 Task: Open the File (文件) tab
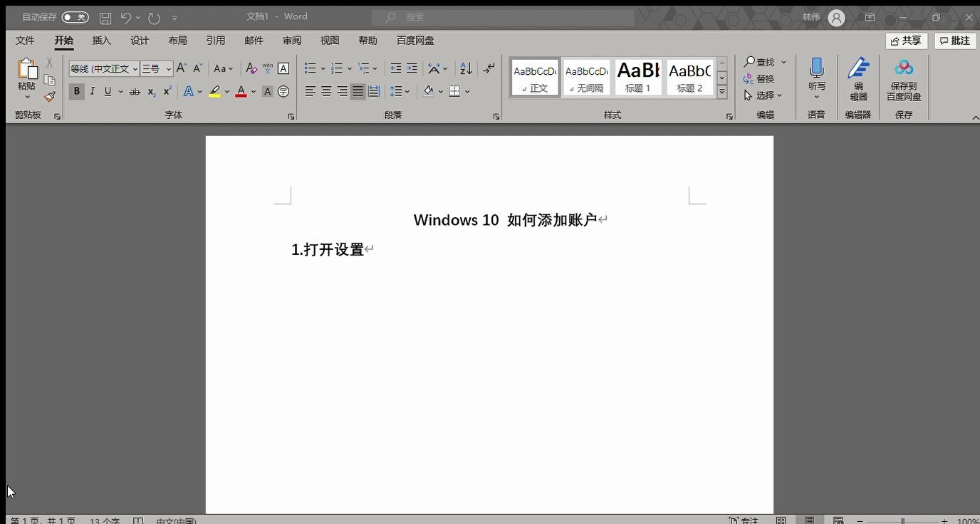coord(25,41)
